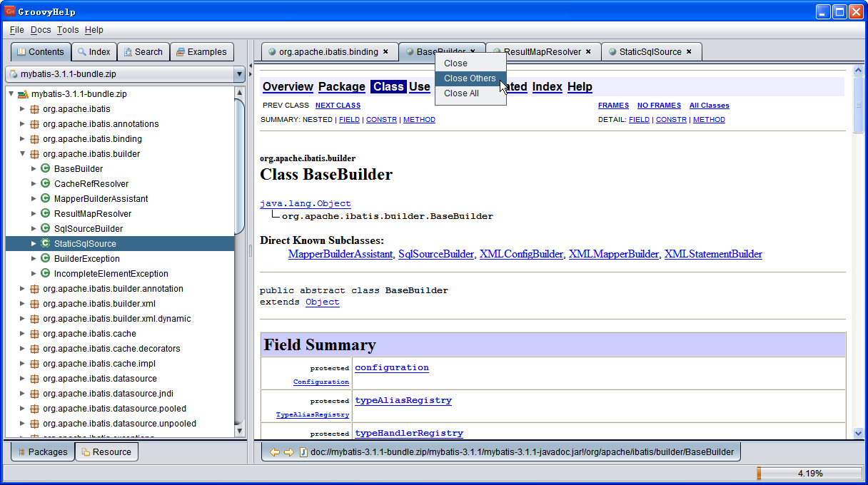Click the class icon next to BaseBuilder
868x485 pixels.
pos(46,169)
